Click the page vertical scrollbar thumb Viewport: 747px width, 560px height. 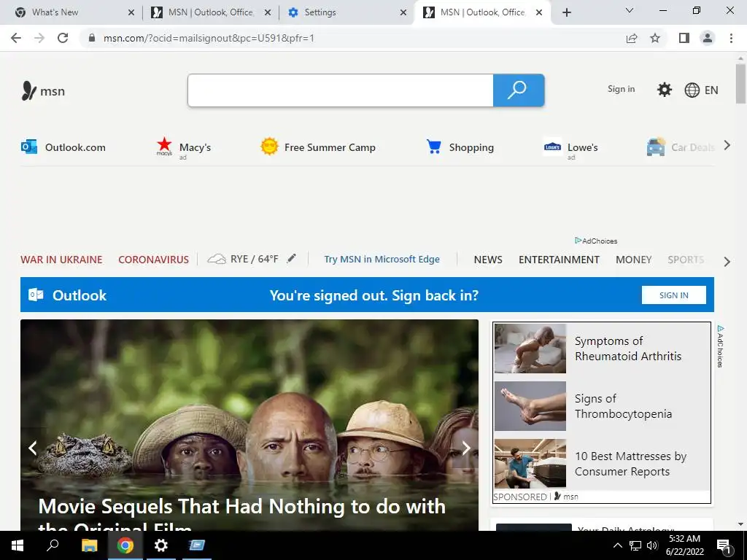pyautogui.click(x=740, y=83)
